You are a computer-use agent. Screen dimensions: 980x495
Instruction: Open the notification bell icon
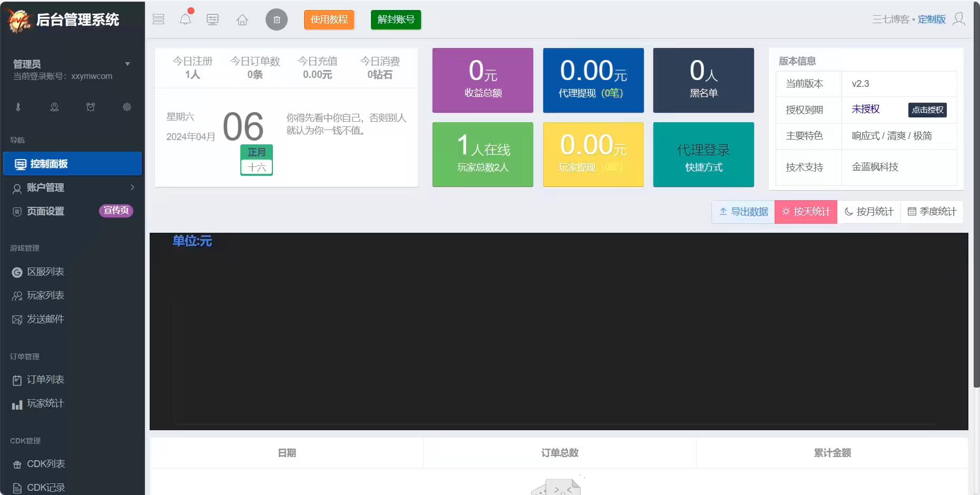coord(185,19)
